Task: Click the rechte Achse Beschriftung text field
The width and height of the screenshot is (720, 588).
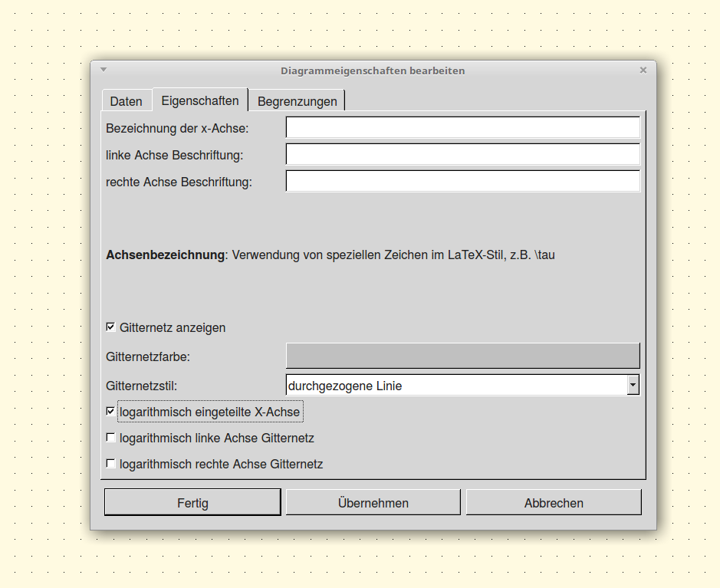Action: (463, 182)
